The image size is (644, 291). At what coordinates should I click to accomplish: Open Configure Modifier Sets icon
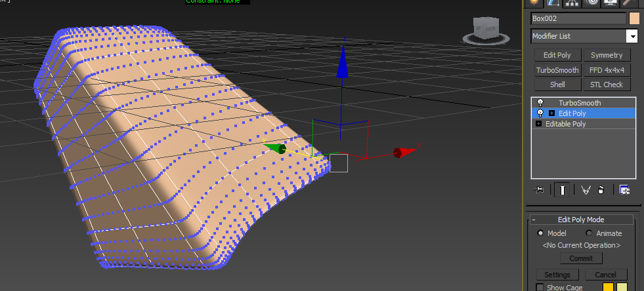(625, 190)
